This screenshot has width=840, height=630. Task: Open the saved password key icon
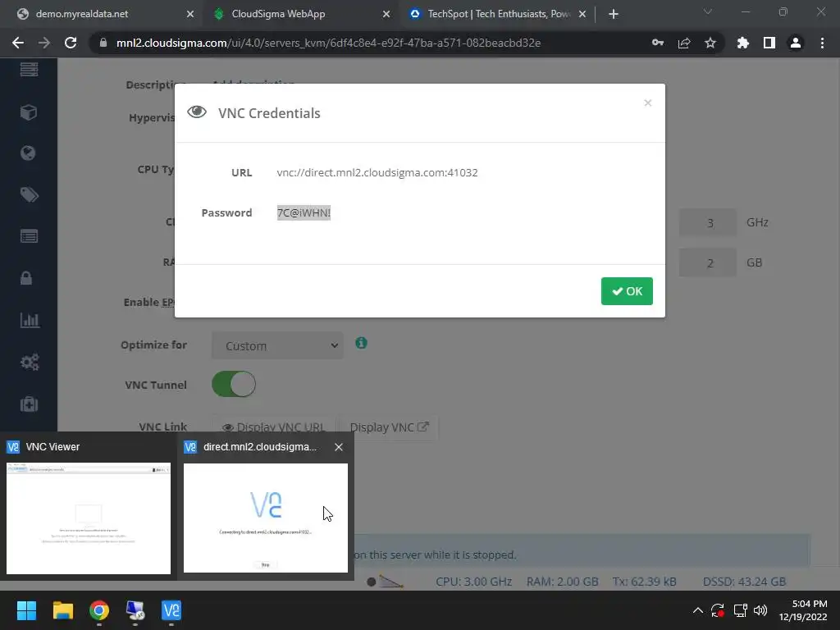pyautogui.click(x=658, y=43)
